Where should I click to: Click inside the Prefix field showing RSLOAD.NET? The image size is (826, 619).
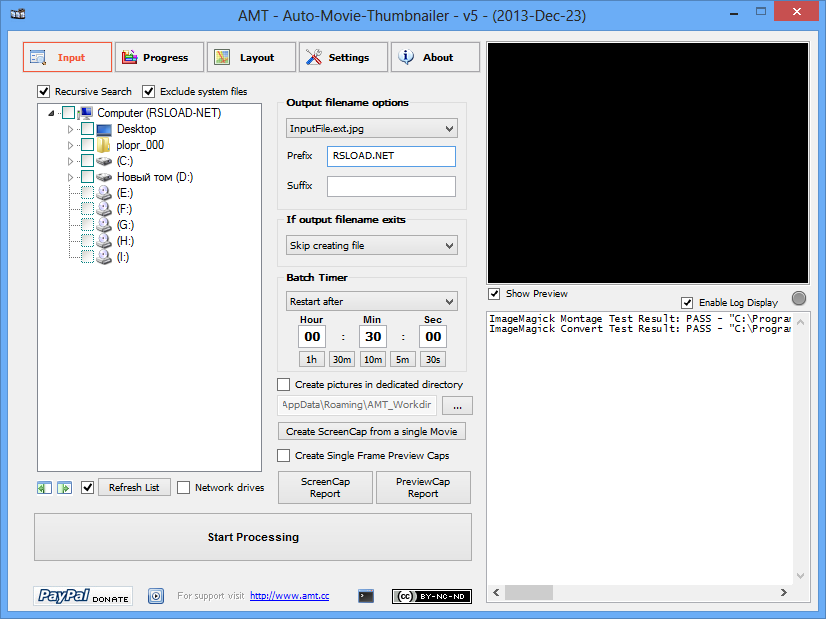pos(390,156)
